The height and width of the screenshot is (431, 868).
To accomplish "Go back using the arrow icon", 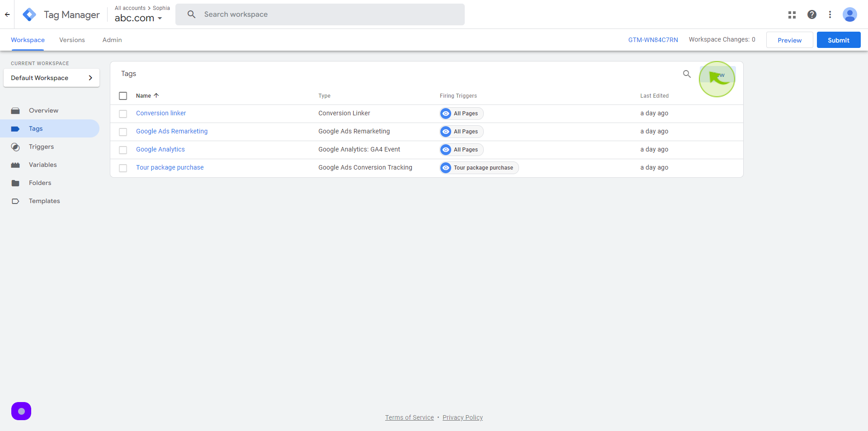I will (7, 14).
